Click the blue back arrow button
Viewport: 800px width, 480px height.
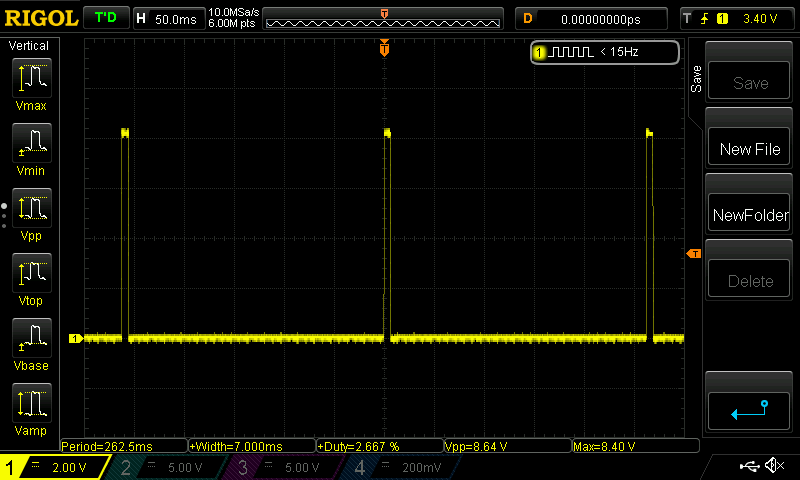tap(749, 411)
